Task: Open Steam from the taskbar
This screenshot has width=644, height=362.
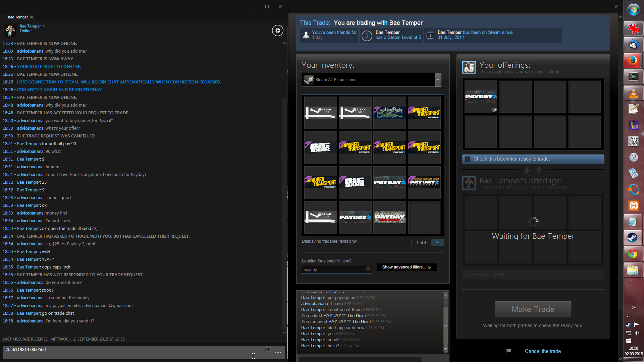Action: click(x=633, y=238)
